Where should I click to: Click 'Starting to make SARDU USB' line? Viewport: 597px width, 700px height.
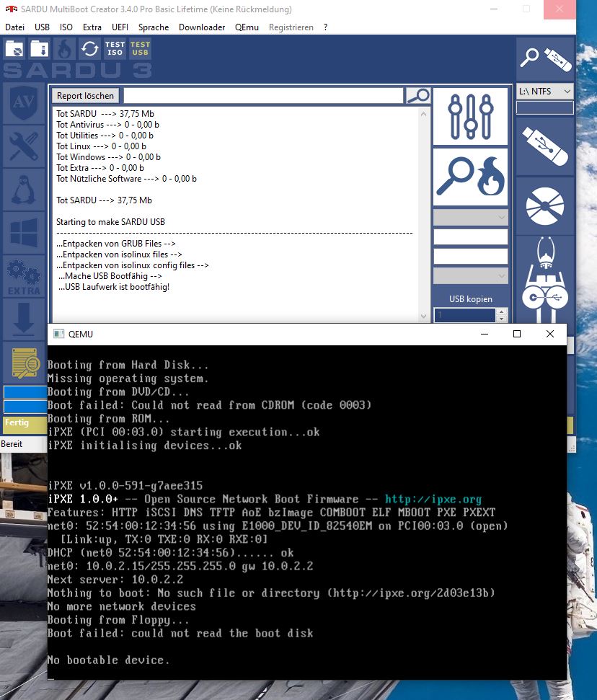(110, 222)
